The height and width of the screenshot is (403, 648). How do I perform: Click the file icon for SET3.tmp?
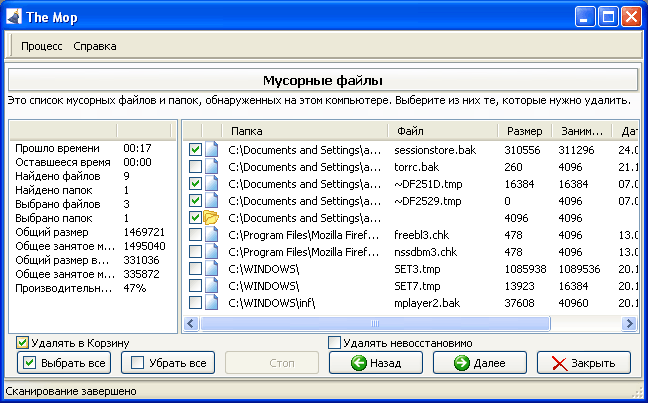(x=212, y=269)
